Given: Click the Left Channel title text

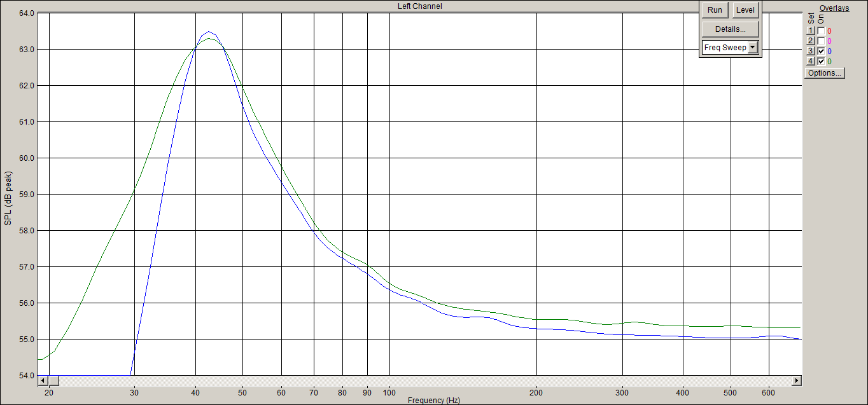Looking at the screenshot, I should coord(419,6).
